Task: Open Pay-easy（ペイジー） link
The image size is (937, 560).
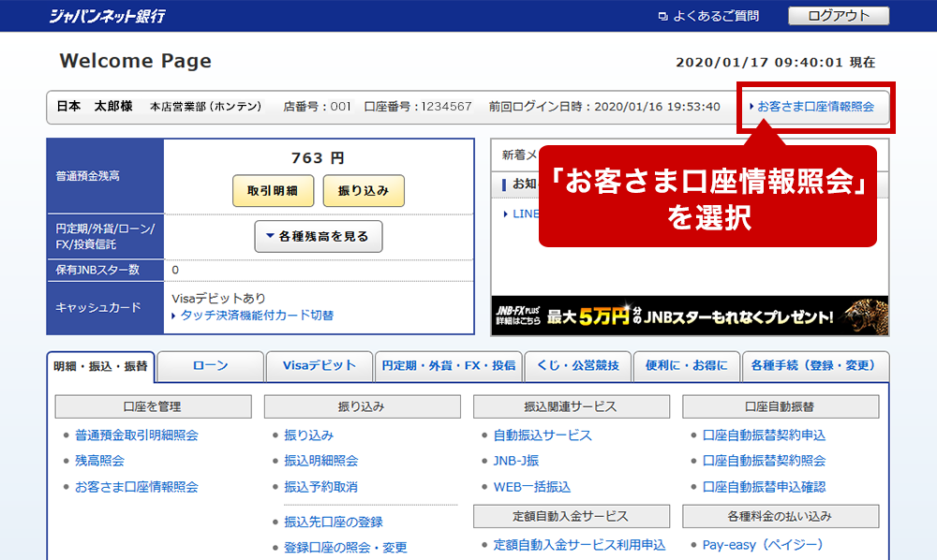Action: point(763,544)
